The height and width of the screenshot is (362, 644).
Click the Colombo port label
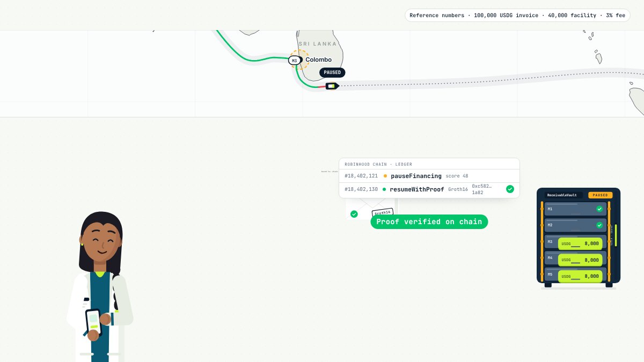pyautogui.click(x=318, y=60)
